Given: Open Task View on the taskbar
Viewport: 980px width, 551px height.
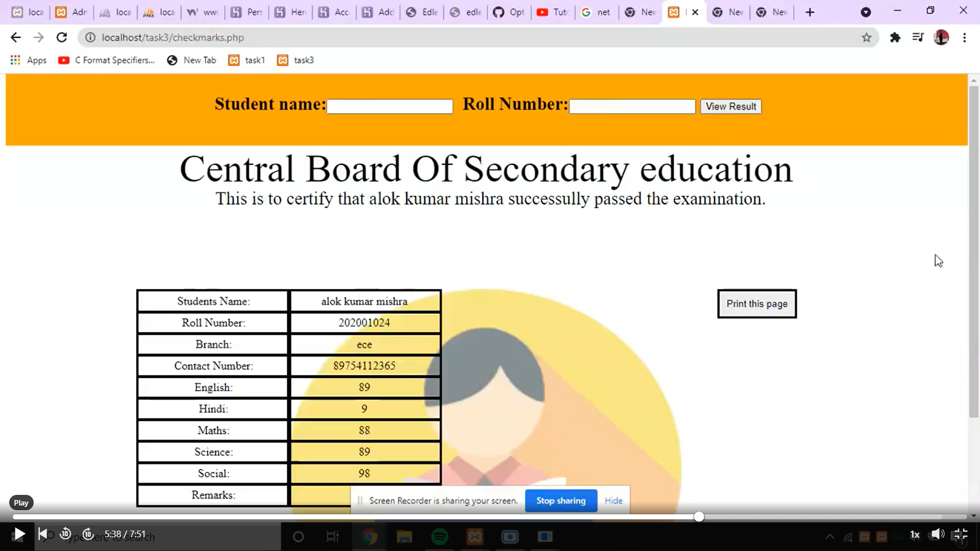Looking at the screenshot, I should point(332,537).
